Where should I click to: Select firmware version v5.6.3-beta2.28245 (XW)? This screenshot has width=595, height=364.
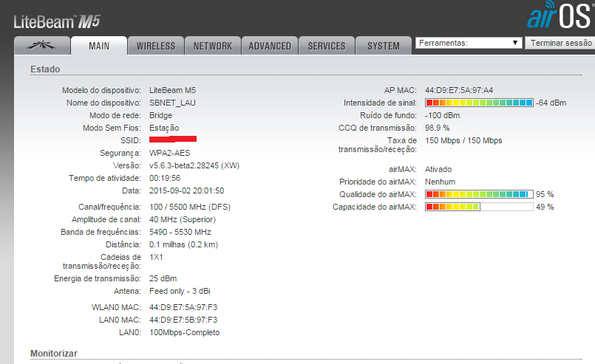tap(194, 165)
